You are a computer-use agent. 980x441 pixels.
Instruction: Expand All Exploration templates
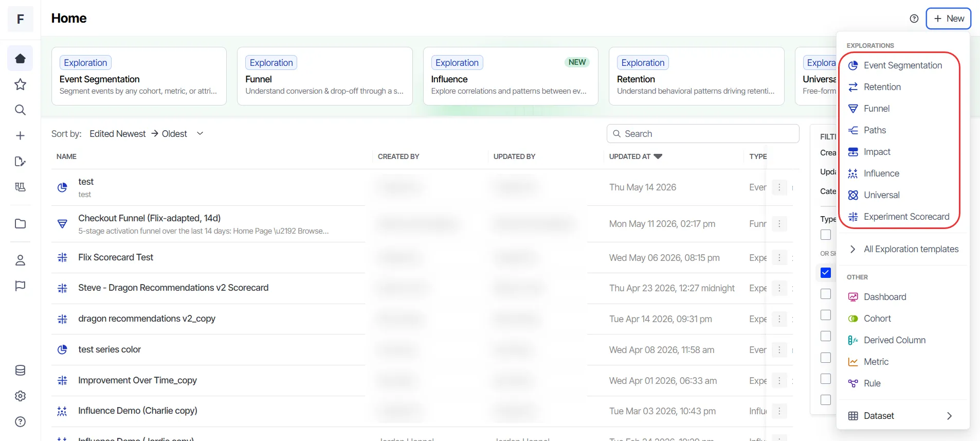click(x=903, y=249)
